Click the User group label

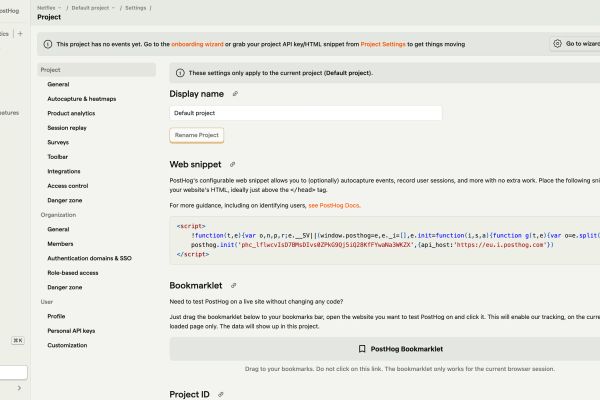(47, 302)
